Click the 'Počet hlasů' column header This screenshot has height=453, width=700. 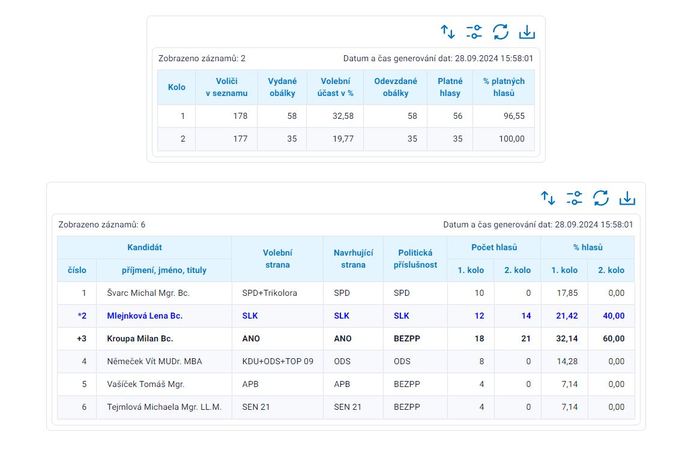pyautogui.click(x=493, y=246)
